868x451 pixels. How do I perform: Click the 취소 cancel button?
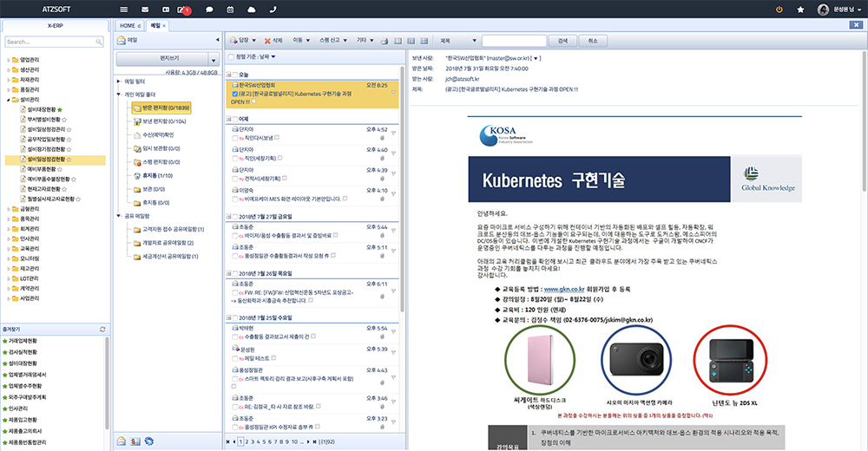click(593, 41)
